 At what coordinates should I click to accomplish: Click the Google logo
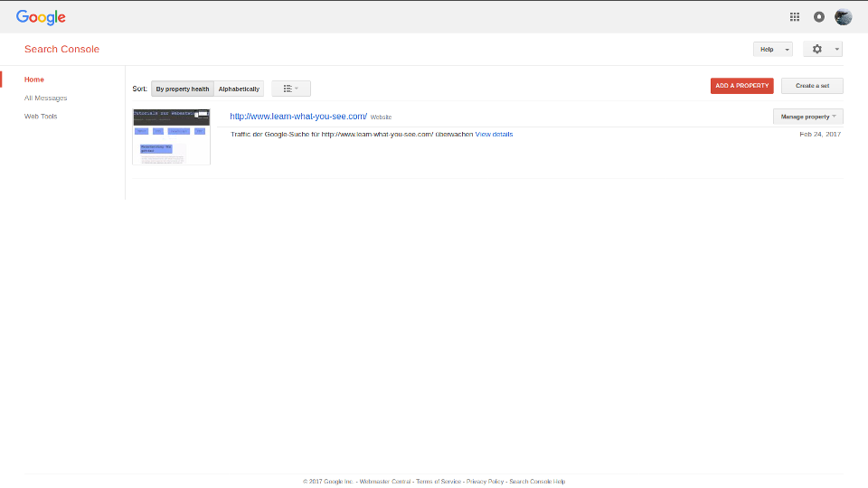tap(41, 18)
